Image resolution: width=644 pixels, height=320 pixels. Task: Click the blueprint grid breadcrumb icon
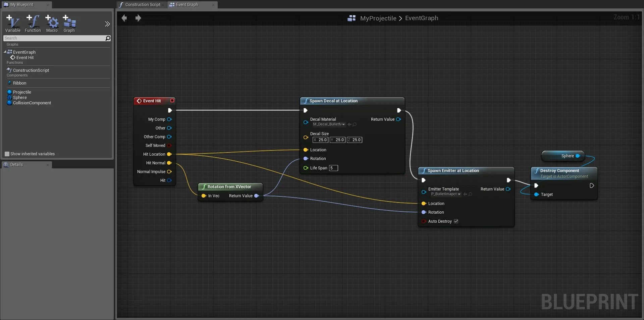352,18
